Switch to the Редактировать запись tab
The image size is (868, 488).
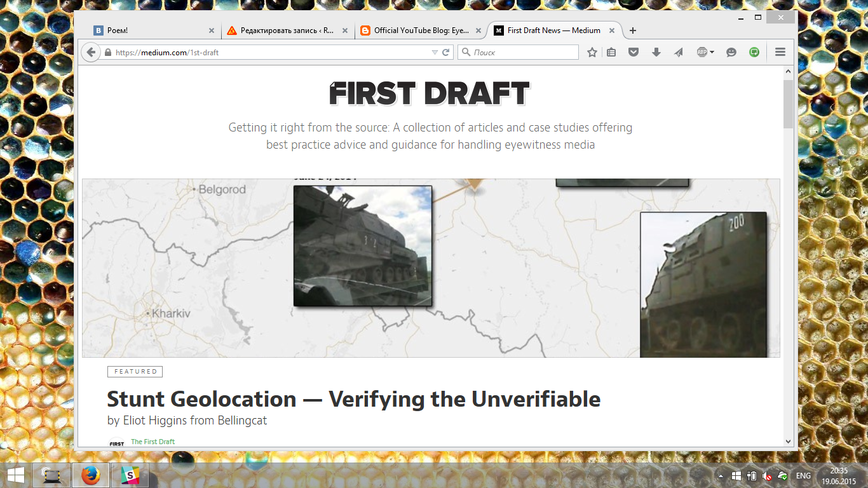[287, 30]
